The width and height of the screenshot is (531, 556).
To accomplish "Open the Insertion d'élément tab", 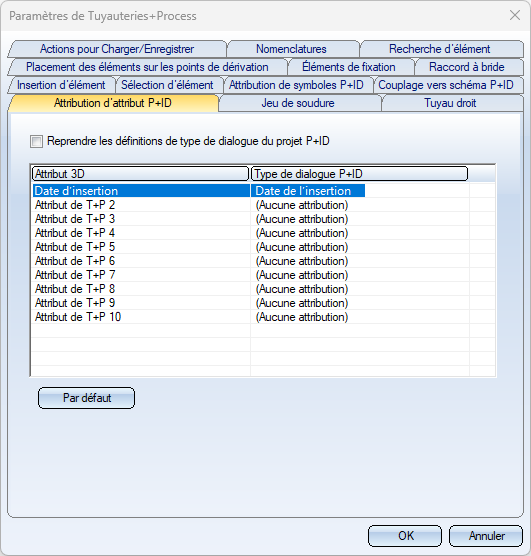I will pyautogui.click(x=61, y=85).
